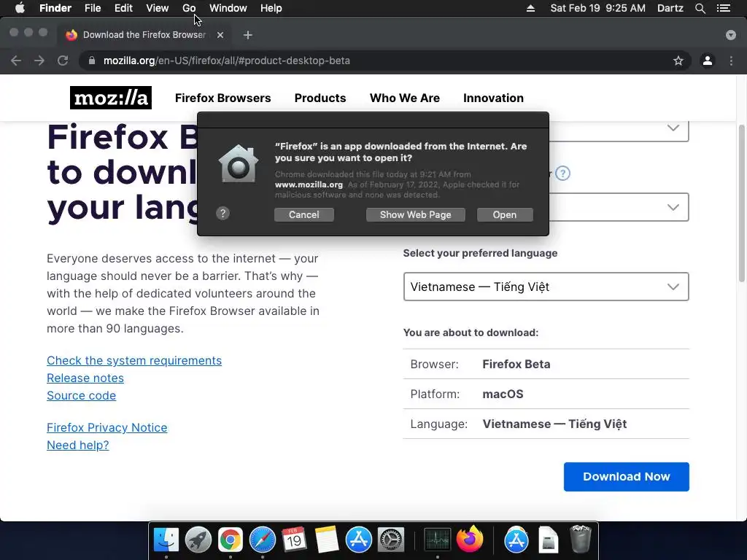Screen dimensions: 747x560
Task: Open the Firefox Privacy Notice link
Action: coord(107,427)
